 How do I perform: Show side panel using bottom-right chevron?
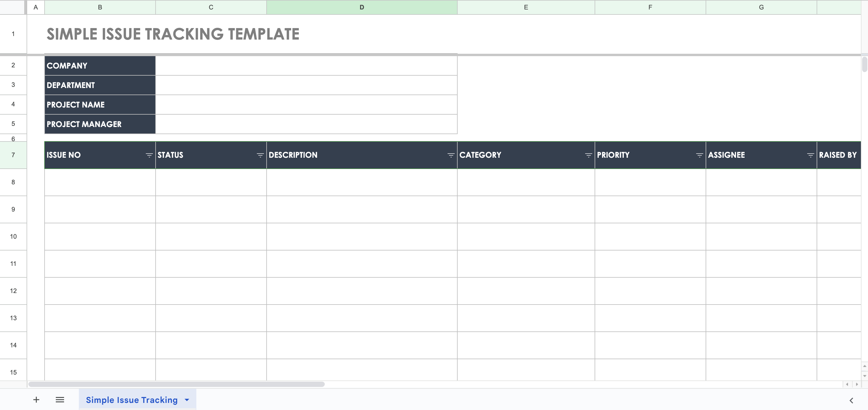pyautogui.click(x=851, y=401)
